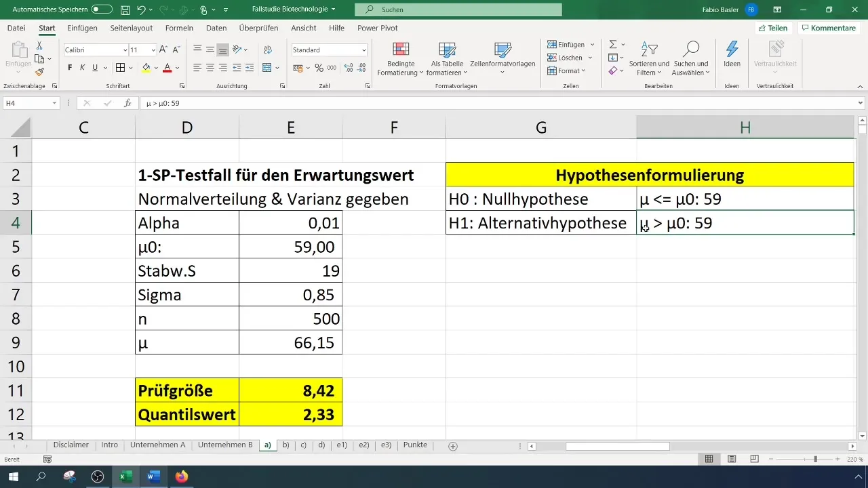
Task: Remove a decimal place
Action: [x=363, y=68]
